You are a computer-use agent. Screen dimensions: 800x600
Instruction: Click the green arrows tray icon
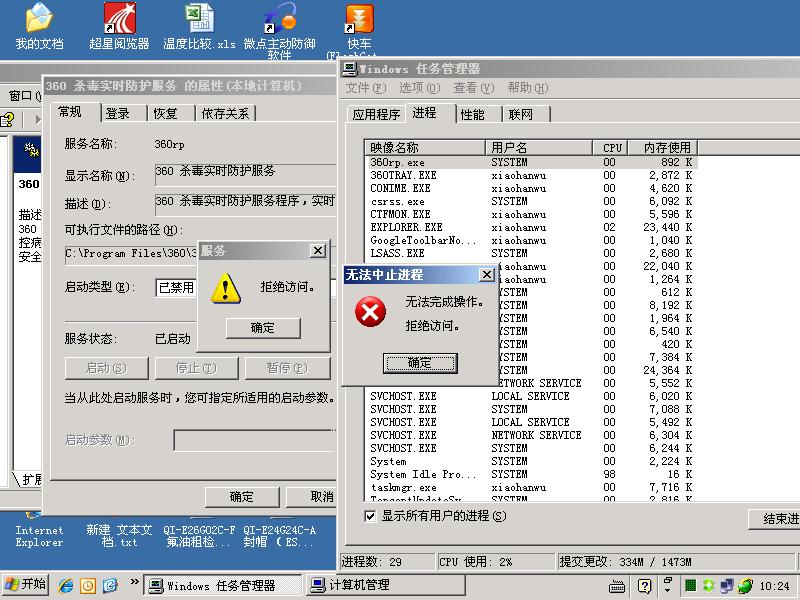(x=708, y=585)
